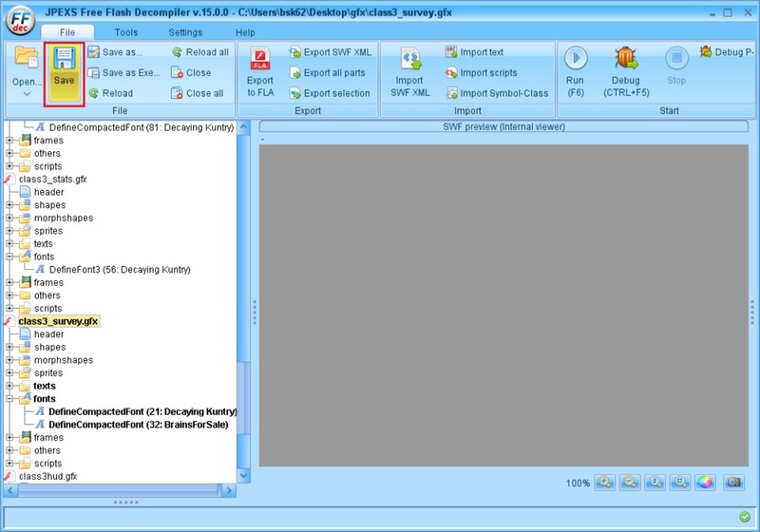Click tree vertical scrollbar up arrow
Image resolution: width=760 pixels, height=532 pixels.
[x=244, y=127]
